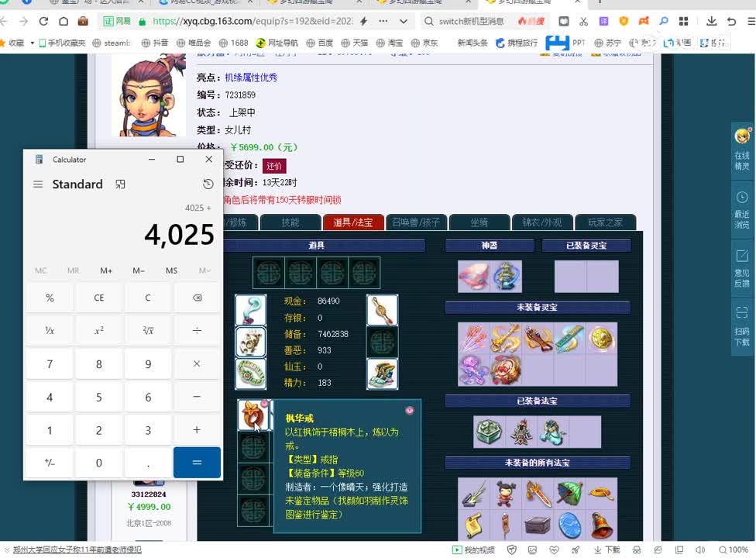Click the equipped green belt item icon
The width and height of the screenshot is (756, 558).
click(x=251, y=374)
